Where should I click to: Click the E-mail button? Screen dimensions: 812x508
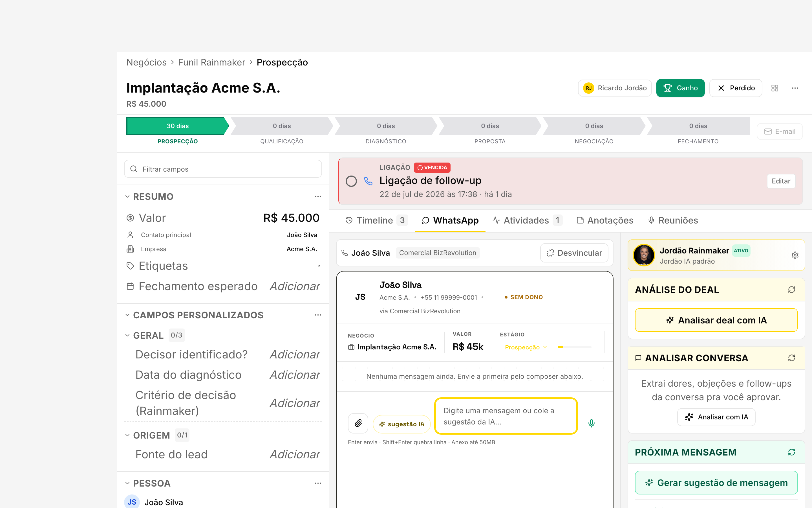[780, 131]
